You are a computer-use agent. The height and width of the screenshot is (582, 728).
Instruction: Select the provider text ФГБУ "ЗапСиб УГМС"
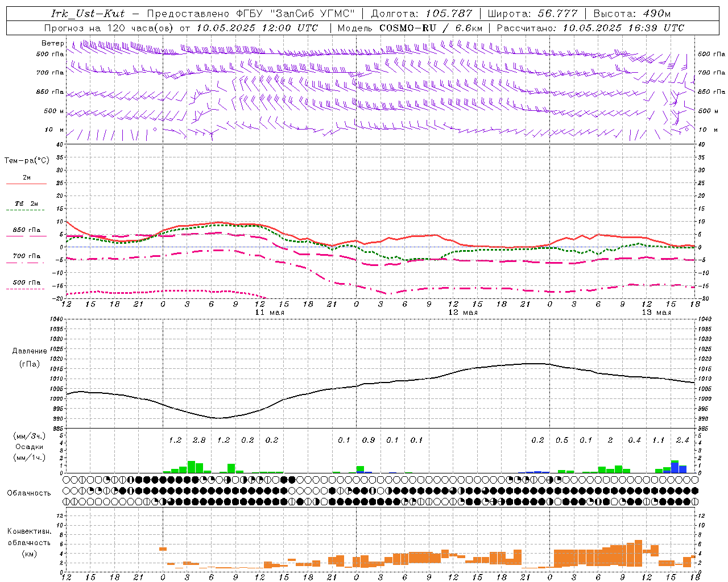tap(295, 14)
